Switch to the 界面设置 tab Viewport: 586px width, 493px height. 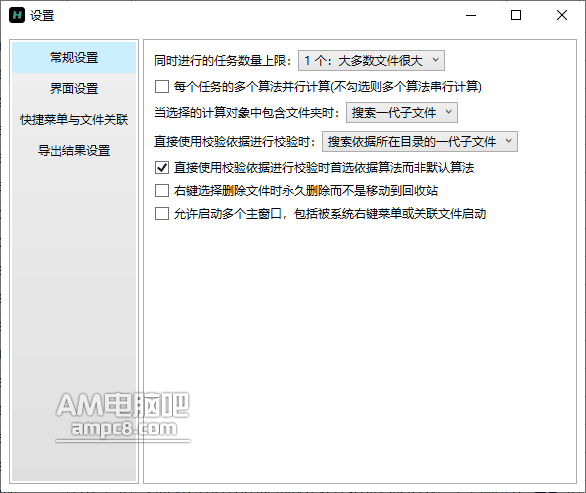[x=74, y=89]
